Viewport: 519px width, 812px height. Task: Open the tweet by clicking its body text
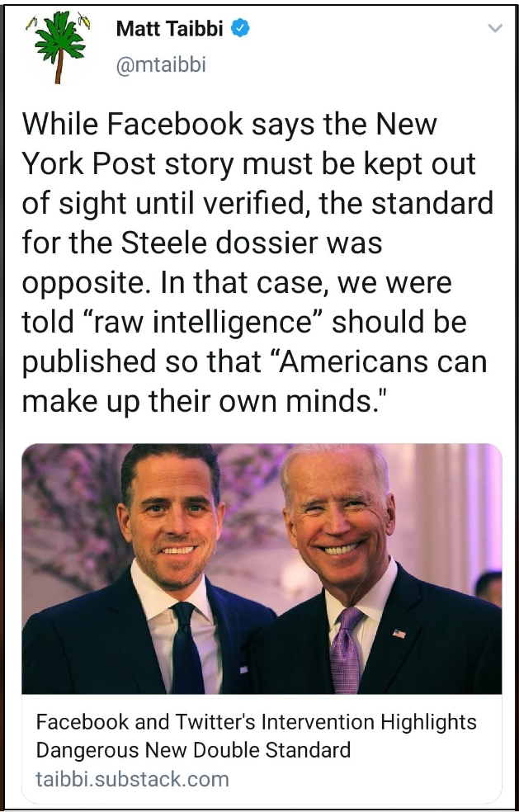[x=257, y=262]
